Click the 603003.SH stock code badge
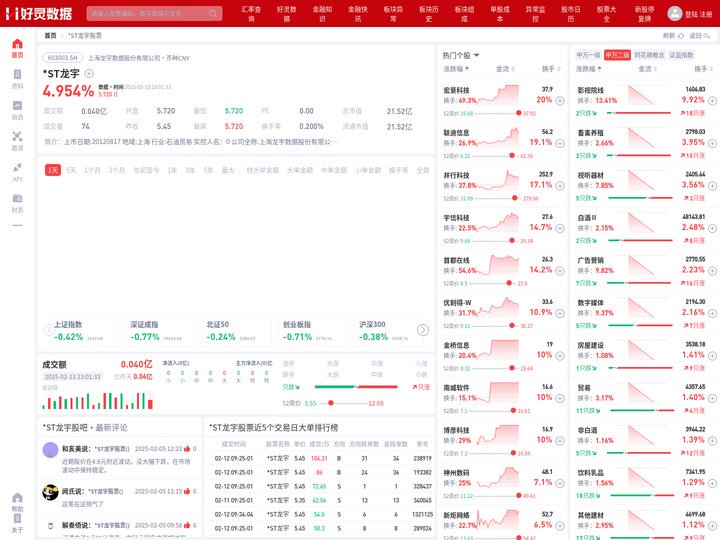Viewport: 720px width, 540px height. tap(63, 58)
